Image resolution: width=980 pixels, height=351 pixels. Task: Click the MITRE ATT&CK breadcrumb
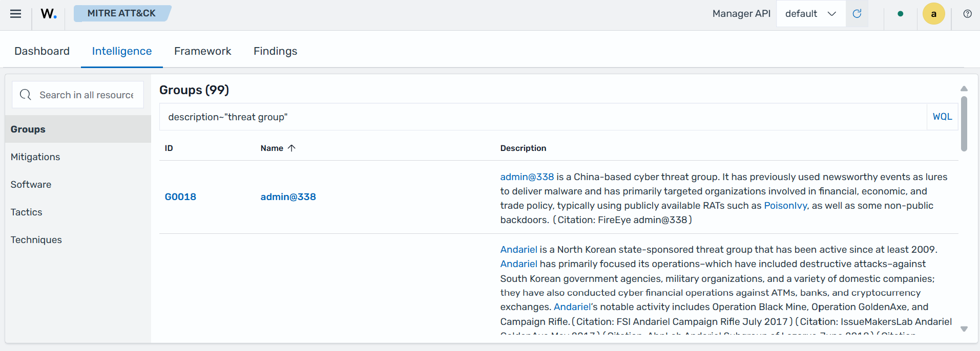(x=121, y=13)
